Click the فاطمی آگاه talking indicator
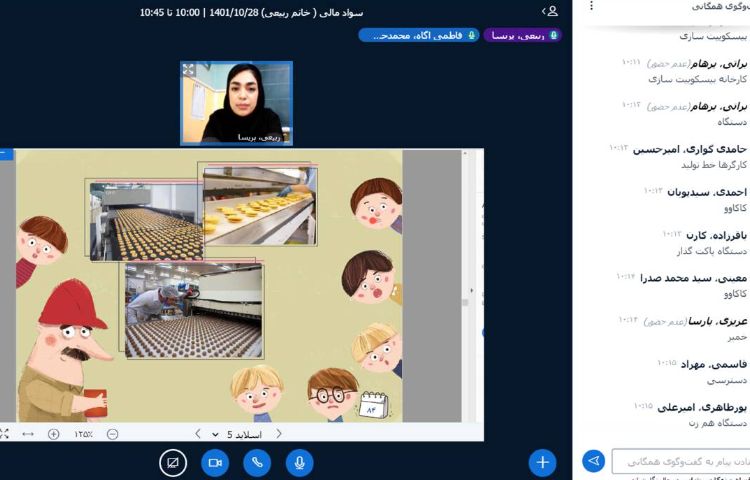The width and height of the screenshot is (750, 480). (x=419, y=35)
